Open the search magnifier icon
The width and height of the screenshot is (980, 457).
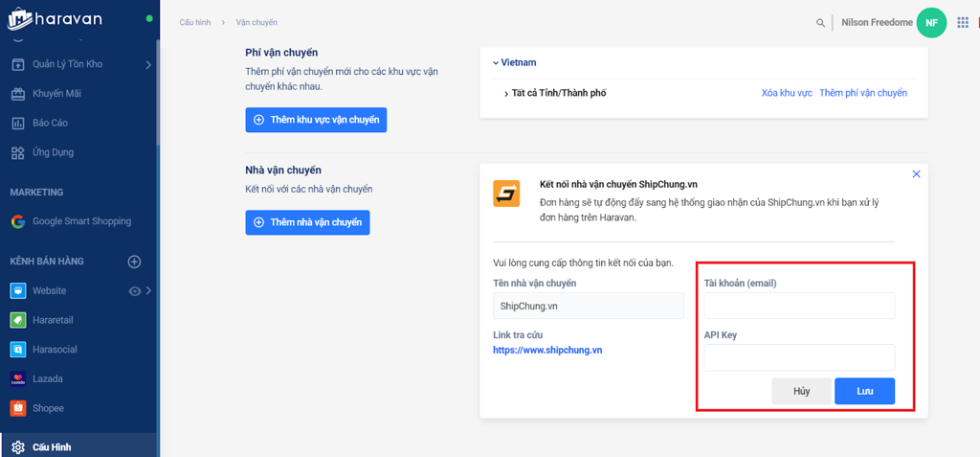pyautogui.click(x=820, y=22)
